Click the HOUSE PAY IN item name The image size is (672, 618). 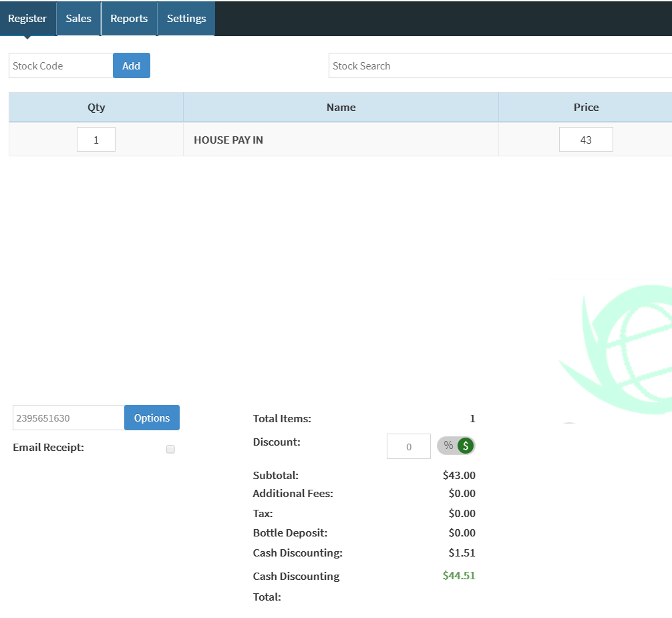tap(228, 140)
